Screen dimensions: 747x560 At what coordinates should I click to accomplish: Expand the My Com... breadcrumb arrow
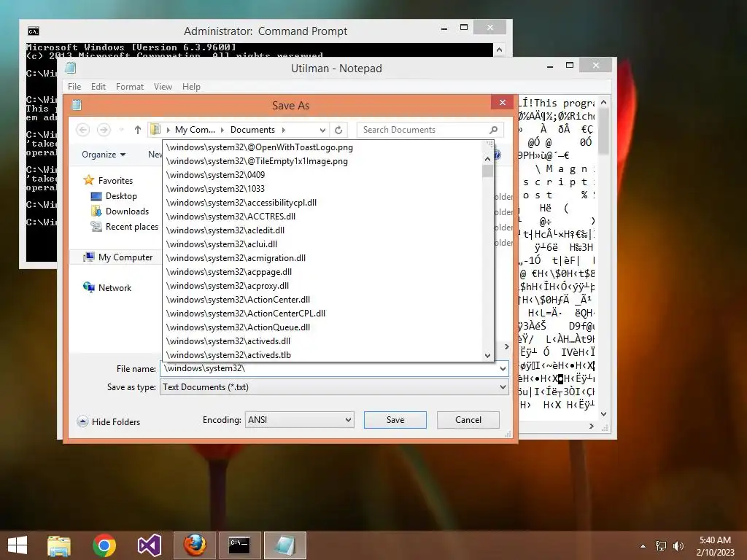pyautogui.click(x=222, y=130)
